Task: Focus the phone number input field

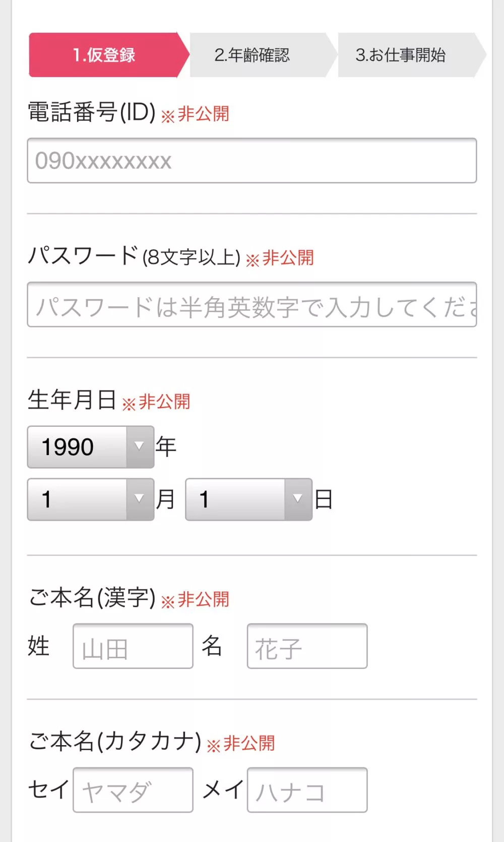Action: coord(251,160)
